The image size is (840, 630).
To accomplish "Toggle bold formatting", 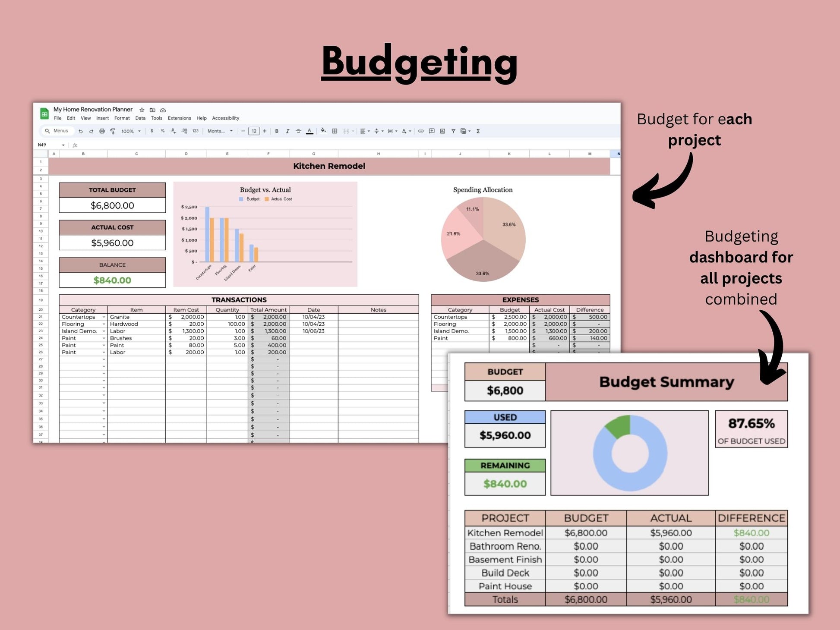I will click(277, 131).
